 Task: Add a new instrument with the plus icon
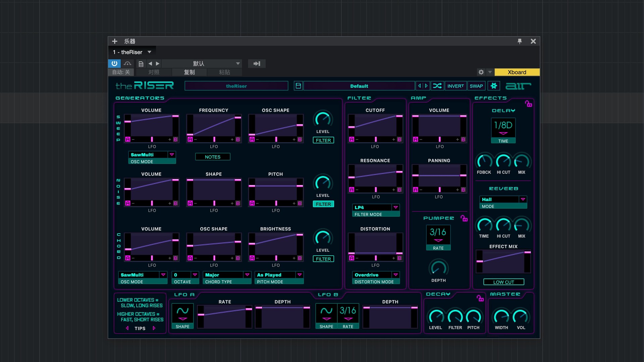click(115, 41)
